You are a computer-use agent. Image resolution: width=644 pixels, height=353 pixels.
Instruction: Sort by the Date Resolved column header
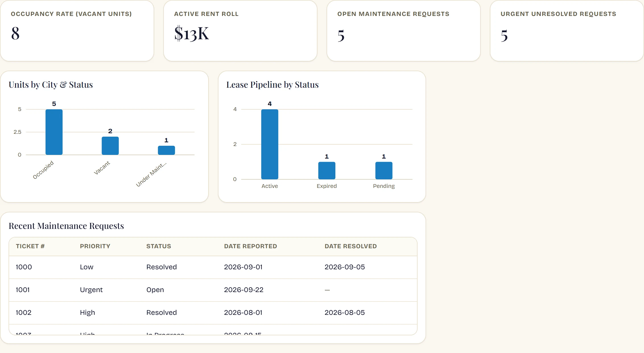click(x=351, y=246)
